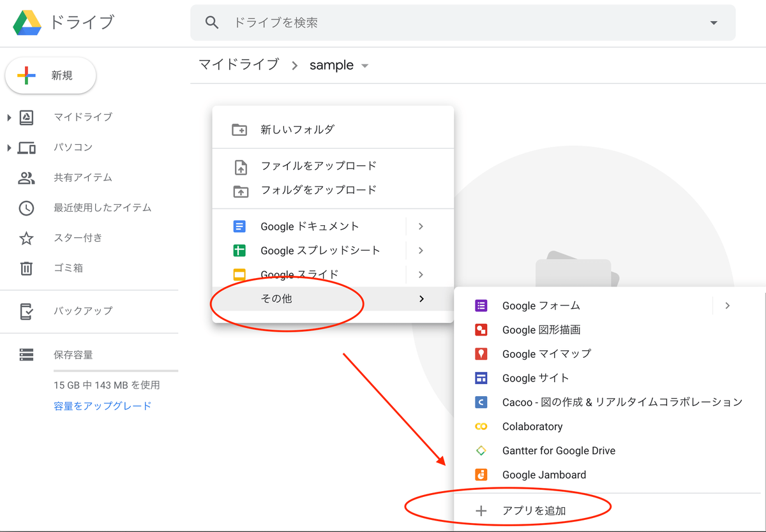Click the Gantter for Google Drive icon

click(x=481, y=450)
